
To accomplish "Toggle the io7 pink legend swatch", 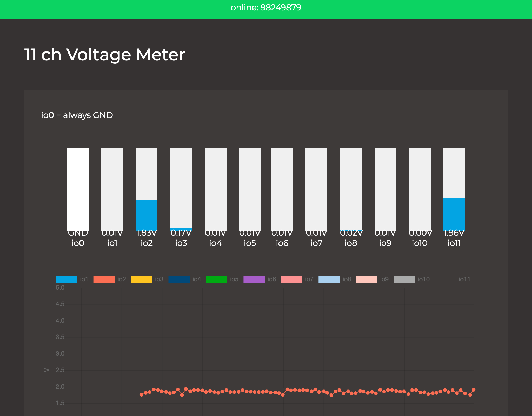I will [x=292, y=279].
